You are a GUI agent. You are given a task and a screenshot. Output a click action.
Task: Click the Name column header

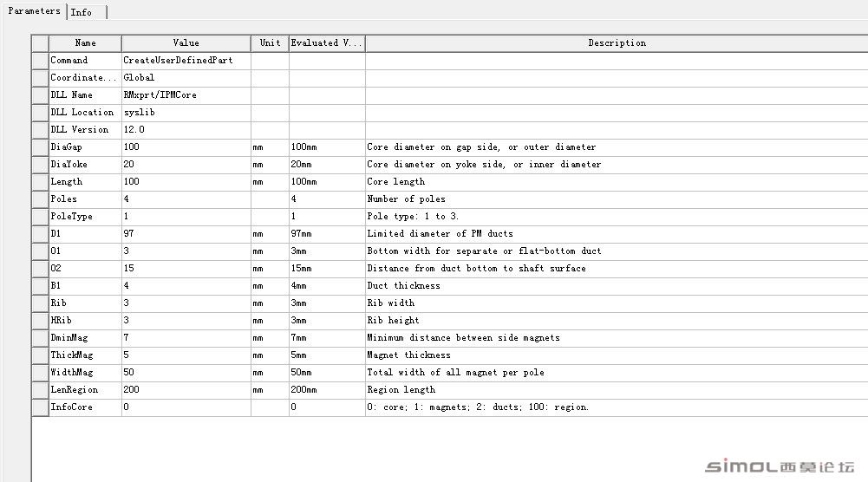coord(85,43)
